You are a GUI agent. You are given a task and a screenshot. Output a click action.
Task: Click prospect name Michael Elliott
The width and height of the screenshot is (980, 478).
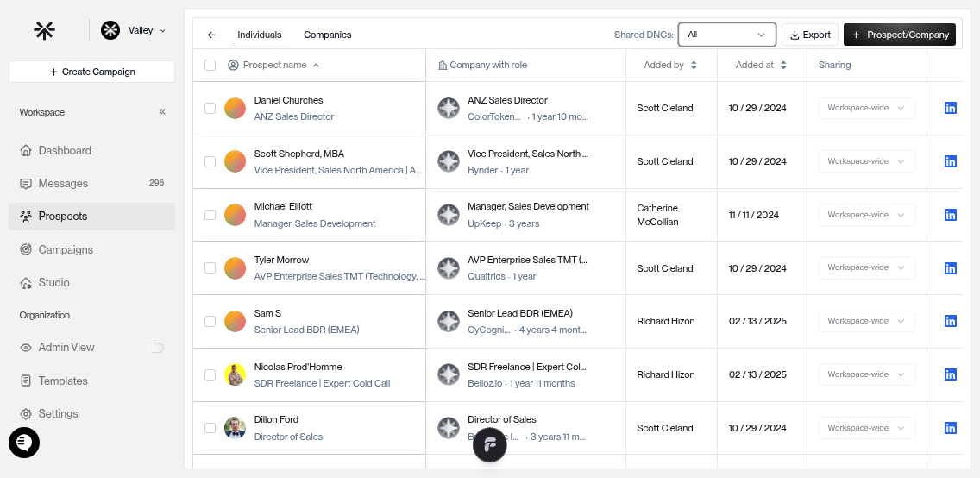(283, 206)
